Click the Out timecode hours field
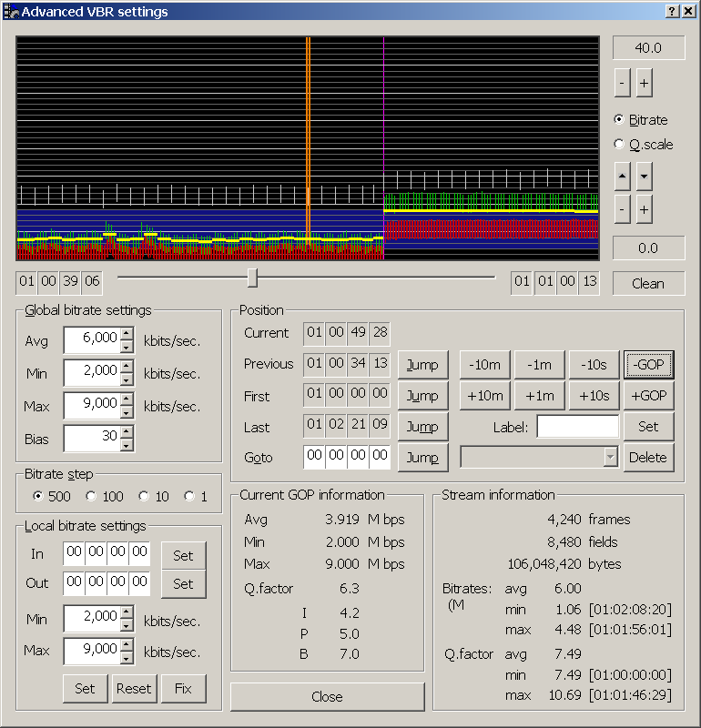701x728 pixels. (x=75, y=583)
